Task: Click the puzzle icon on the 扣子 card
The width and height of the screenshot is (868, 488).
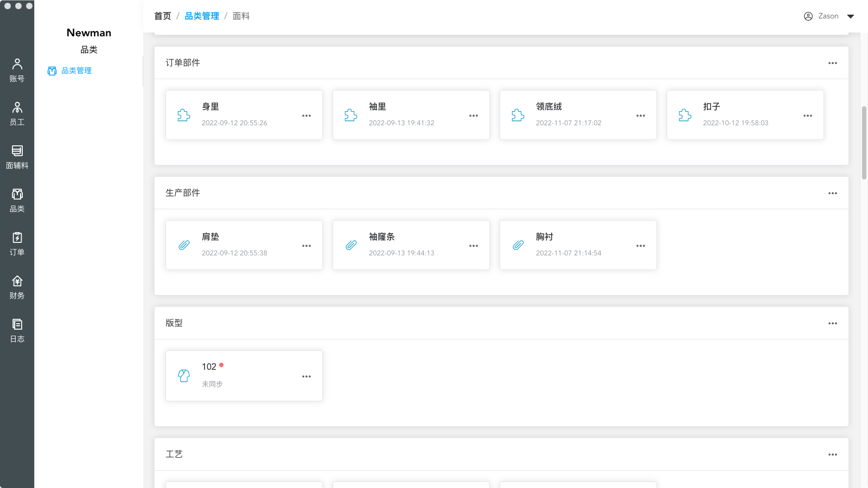Action: coord(685,115)
